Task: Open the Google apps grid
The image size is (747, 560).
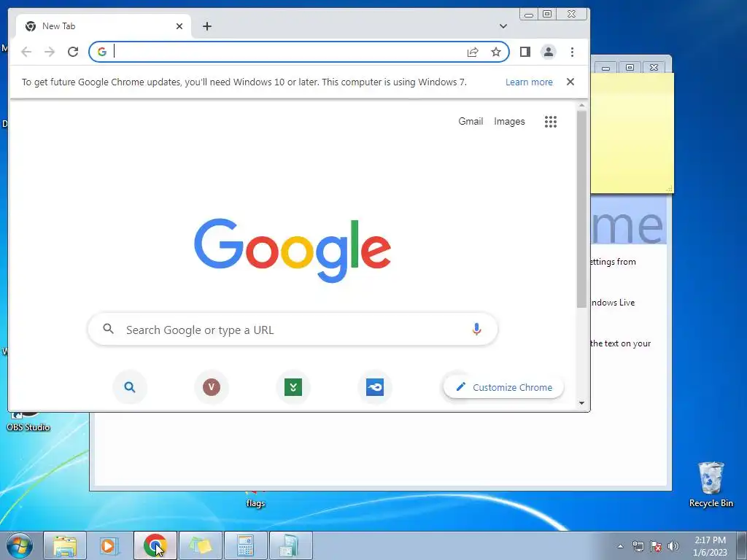Action: click(x=551, y=122)
